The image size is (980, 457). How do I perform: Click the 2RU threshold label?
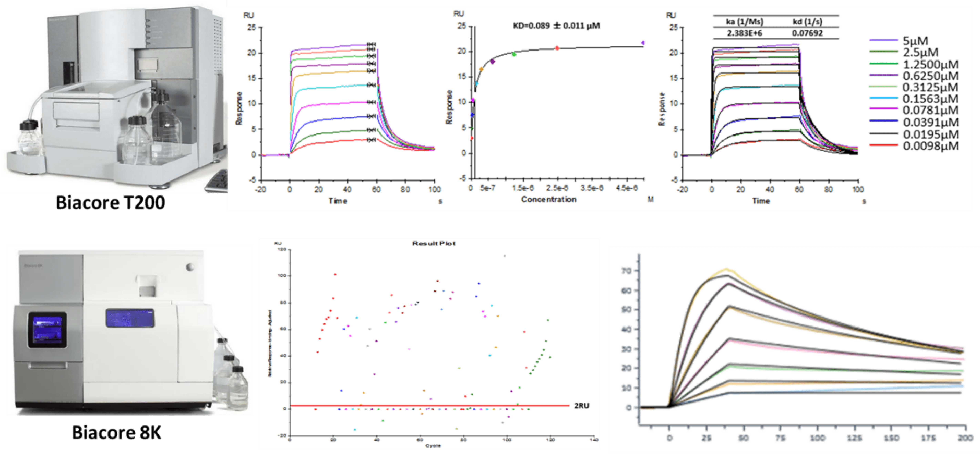coord(582,406)
